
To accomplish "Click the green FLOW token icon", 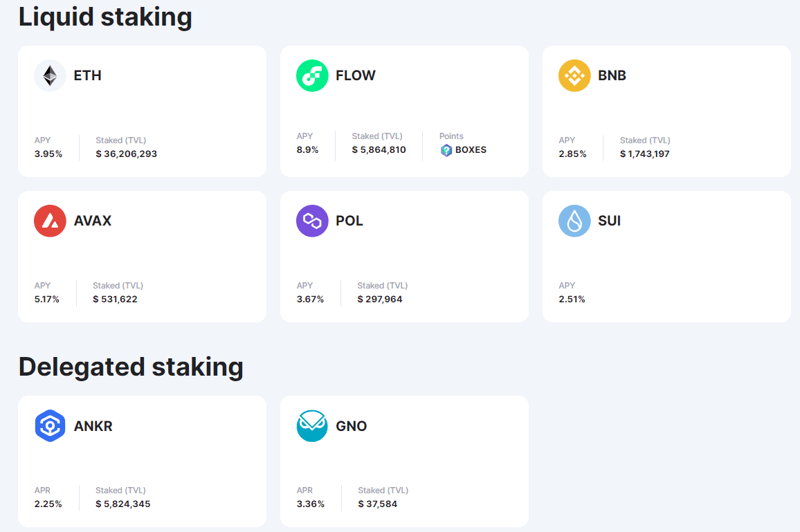I will pos(312,75).
